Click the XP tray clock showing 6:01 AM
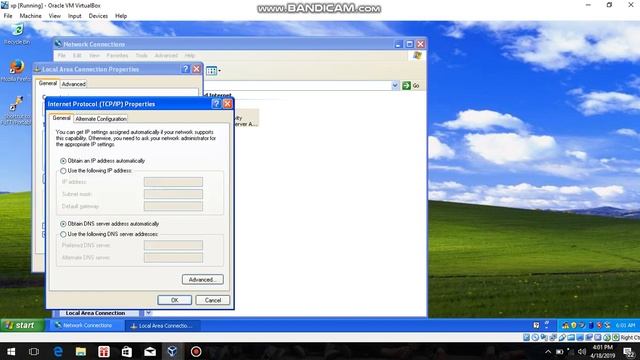The image size is (640, 360). [625, 325]
